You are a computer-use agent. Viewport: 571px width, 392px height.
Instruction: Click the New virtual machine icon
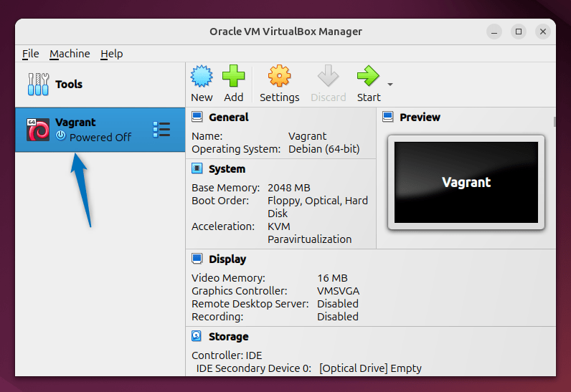[202, 77]
